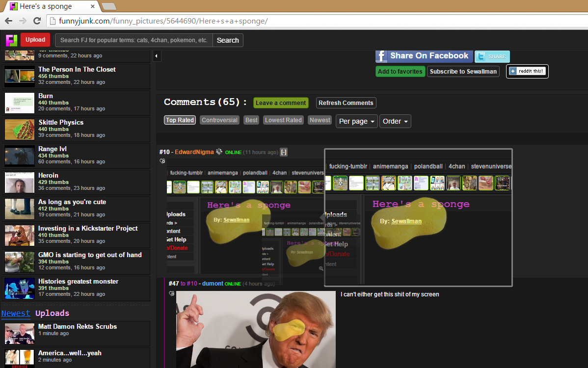The image size is (588, 368).
Task: Click the reddit this! icon button
Action: point(527,71)
